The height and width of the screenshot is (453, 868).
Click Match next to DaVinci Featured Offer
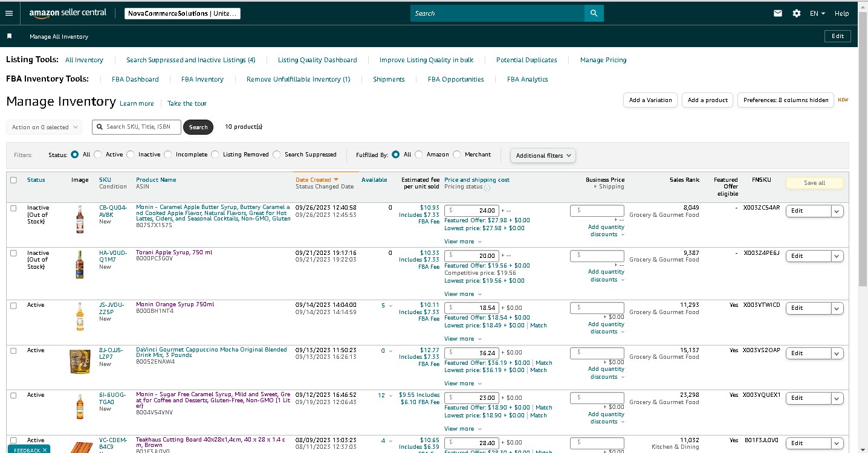(544, 363)
